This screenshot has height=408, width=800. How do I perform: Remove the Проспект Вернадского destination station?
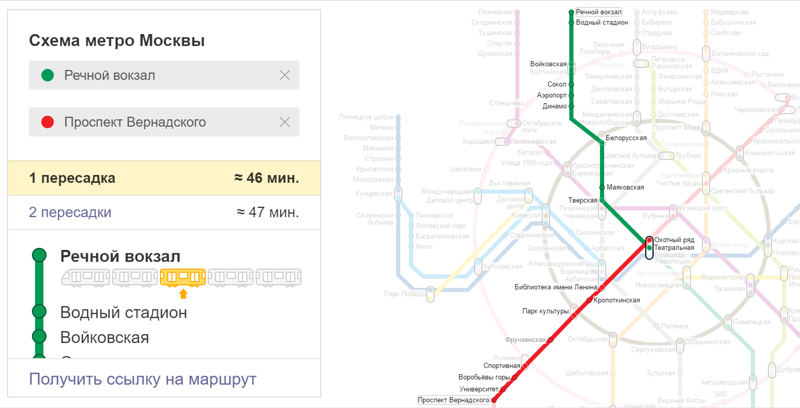(285, 122)
